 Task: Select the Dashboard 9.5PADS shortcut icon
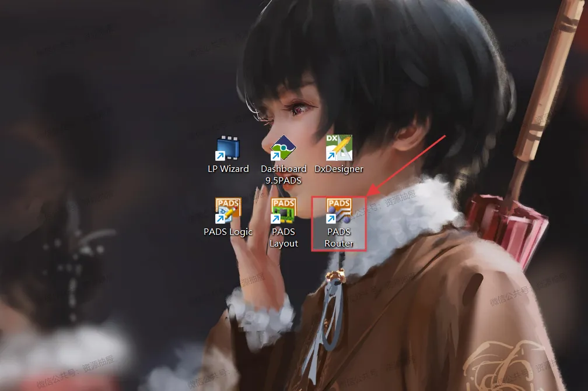[283, 149]
